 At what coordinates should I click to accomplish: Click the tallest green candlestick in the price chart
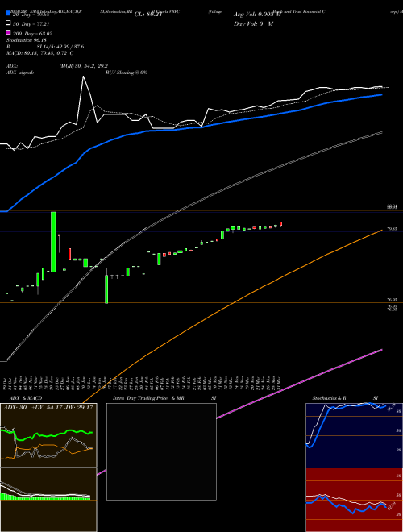coord(53,242)
